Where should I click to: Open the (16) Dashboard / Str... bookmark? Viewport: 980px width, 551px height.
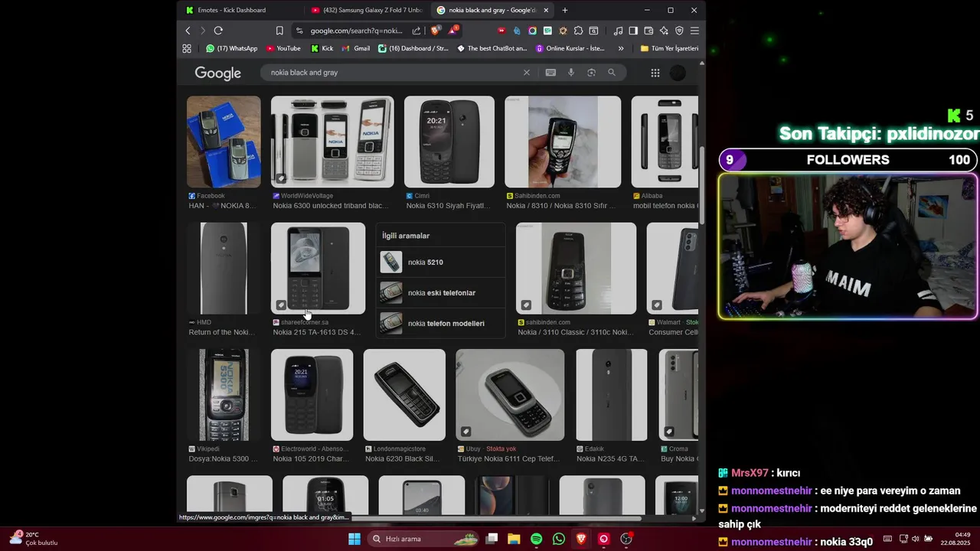click(x=413, y=48)
